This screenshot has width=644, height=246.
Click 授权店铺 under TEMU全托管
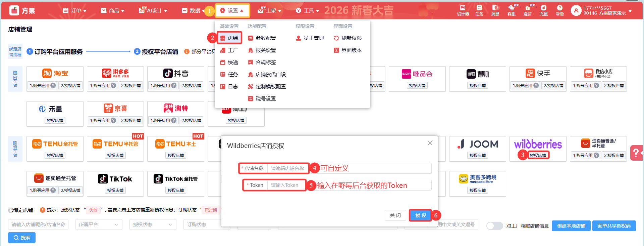point(55,155)
